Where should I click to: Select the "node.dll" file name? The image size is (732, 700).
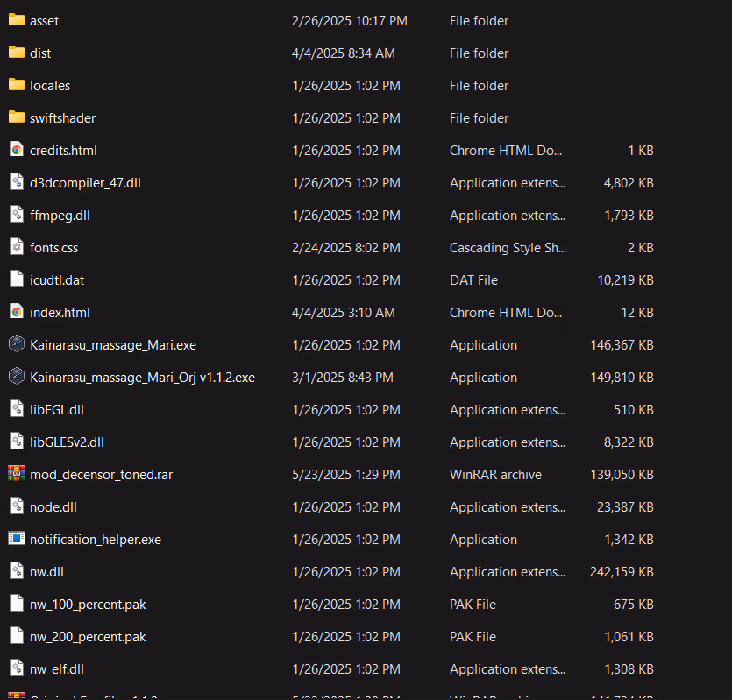(53, 507)
